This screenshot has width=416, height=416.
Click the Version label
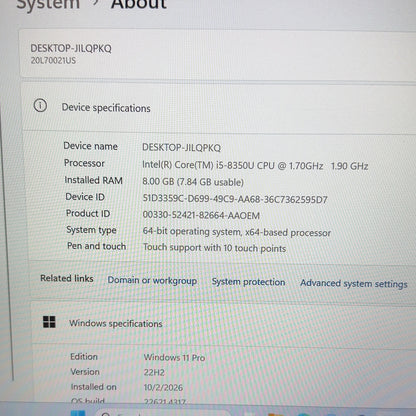[x=85, y=372]
